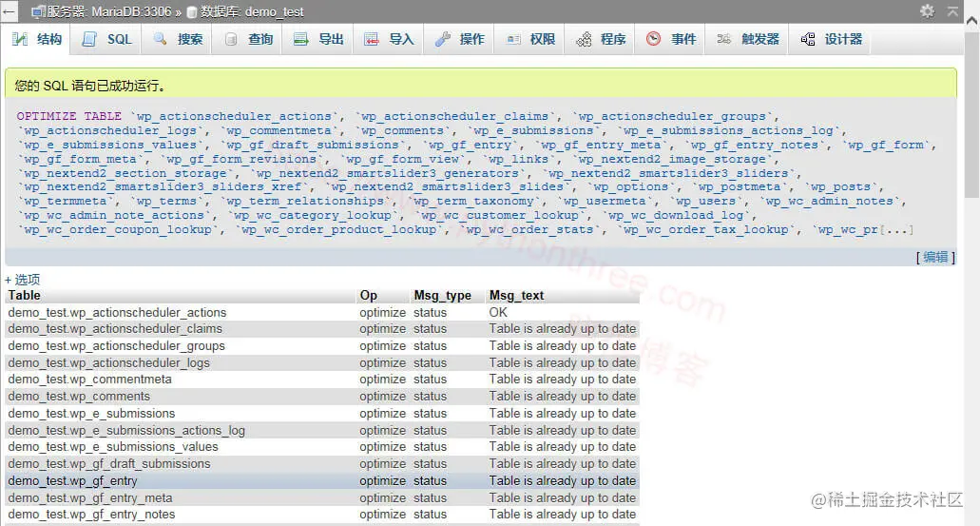Image resolution: width=980 pixels, height=526 pixels.
Task: Select row demo_test.wp_e_submissions_actions_log
Action: point(322,430)
